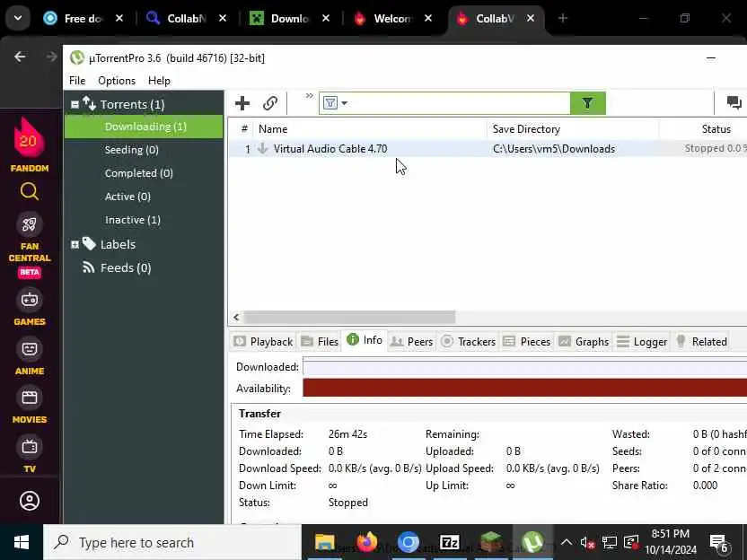Open 7-Zip from the taskbar
Screen dimensions: 747x560
pos(450,542)
